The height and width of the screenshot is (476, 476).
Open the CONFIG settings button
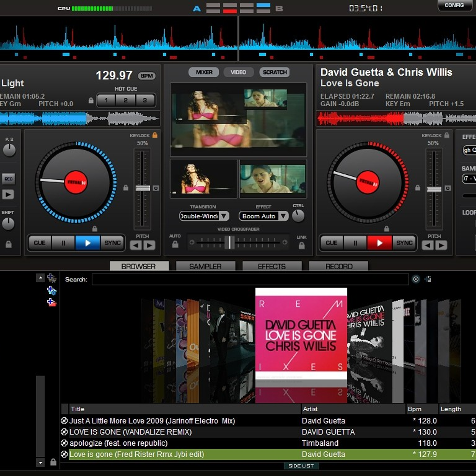point(455,5)
